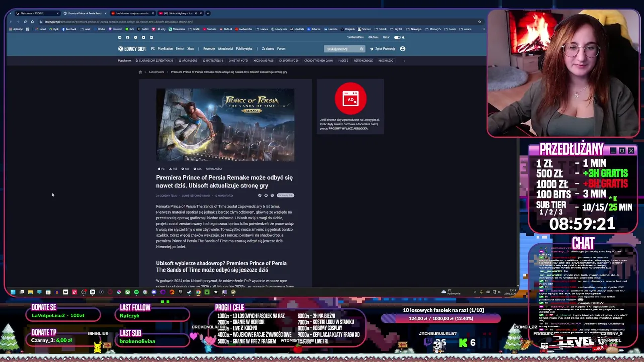Click the YouTube social icon in site header

coord(143,37)
